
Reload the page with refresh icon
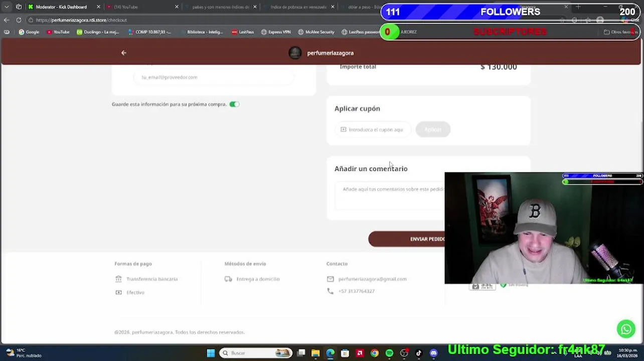click(19, 20)
